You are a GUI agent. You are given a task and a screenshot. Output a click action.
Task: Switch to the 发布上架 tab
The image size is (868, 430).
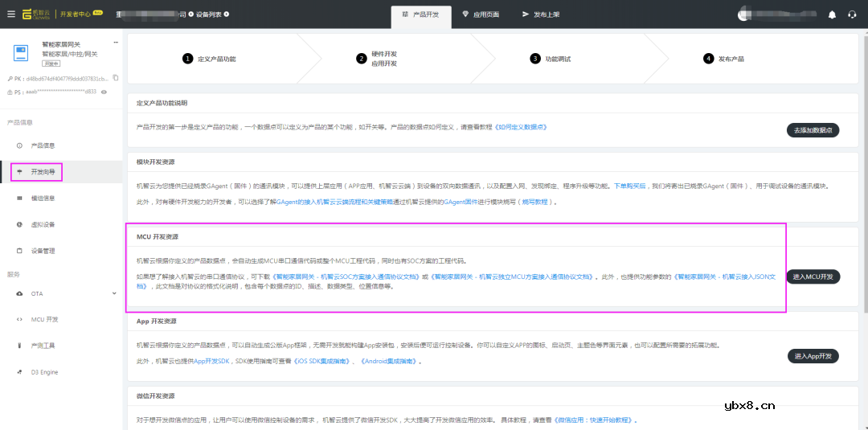click(x=542, y=15)
